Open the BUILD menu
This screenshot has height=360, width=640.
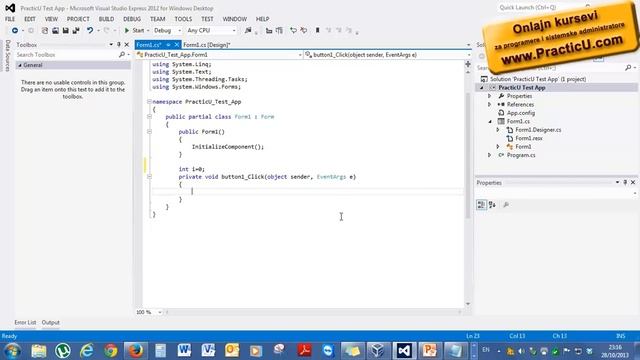[x=106, y=19]
